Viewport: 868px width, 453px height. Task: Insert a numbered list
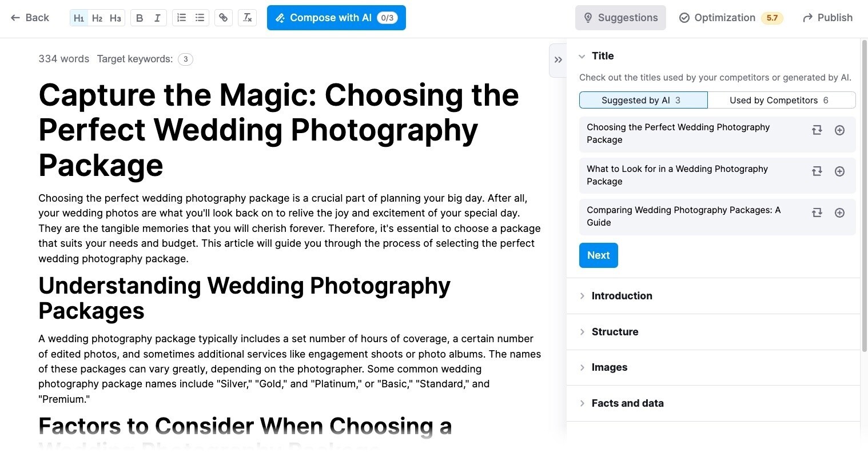click(181, 18)
